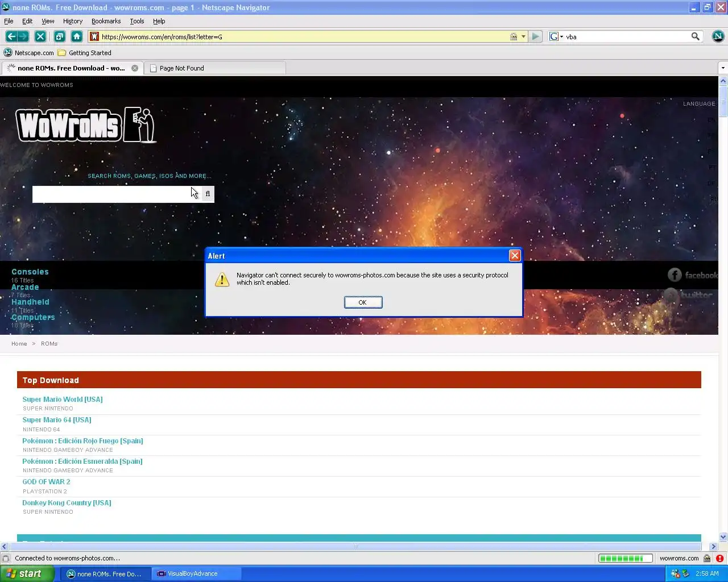Open GOD OF WAR 2 link

tap(46, 481)
